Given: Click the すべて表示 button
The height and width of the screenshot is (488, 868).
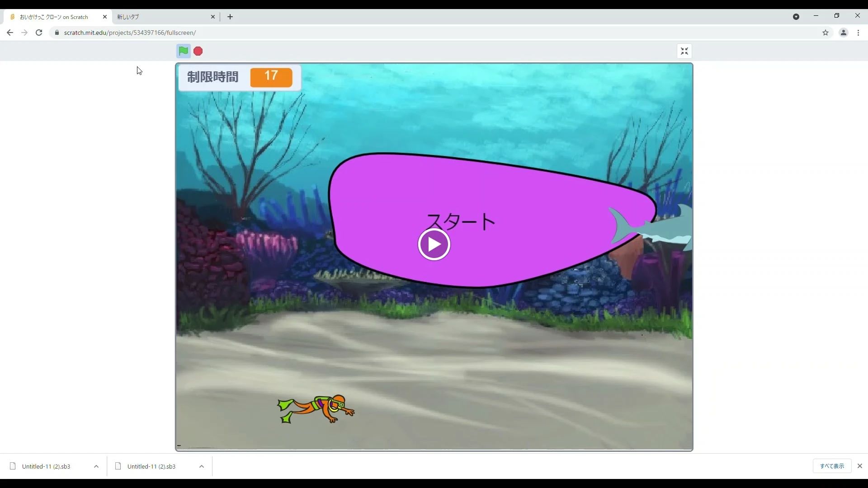Looking at the screenshot, I should [x=832, y=466].
